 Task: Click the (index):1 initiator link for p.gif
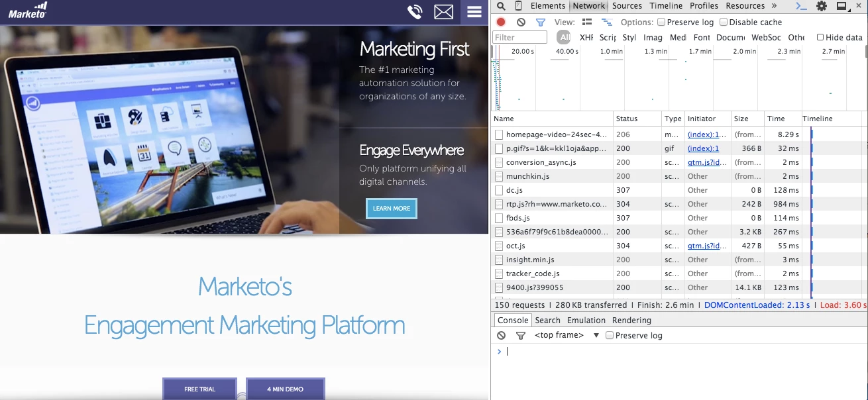point(703,148)
